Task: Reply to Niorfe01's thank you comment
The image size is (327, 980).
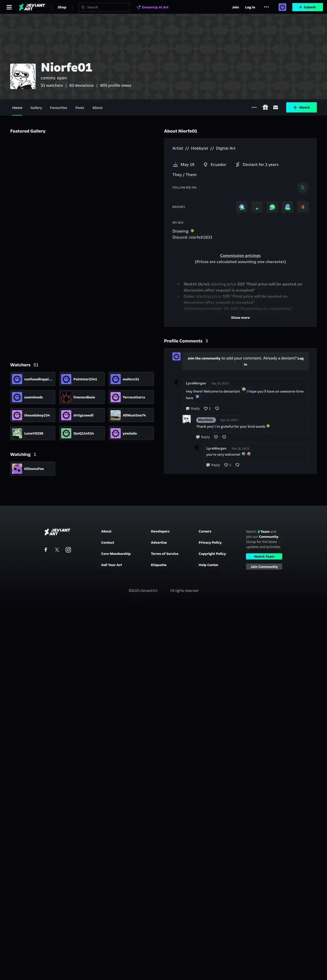Action: (203, 437)
